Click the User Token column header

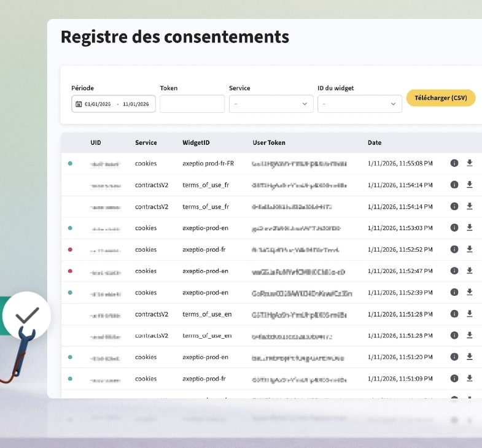pyautogui.click(x=269, y=142)
